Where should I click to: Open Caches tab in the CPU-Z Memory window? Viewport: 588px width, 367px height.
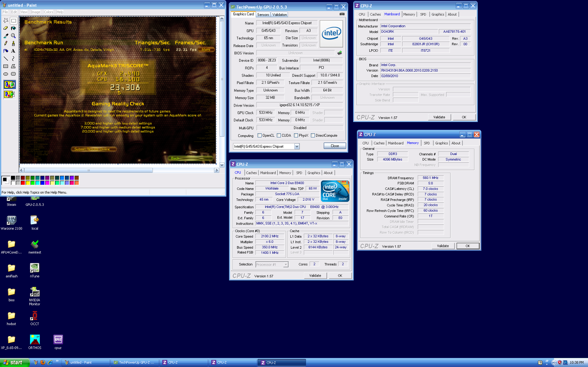click(x=379, y=143)
